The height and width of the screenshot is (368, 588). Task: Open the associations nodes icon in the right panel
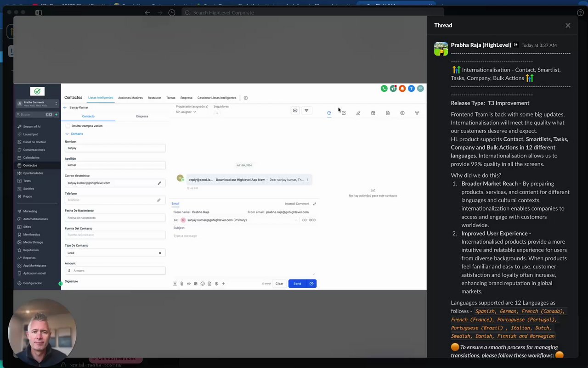[x=417, y=113]
